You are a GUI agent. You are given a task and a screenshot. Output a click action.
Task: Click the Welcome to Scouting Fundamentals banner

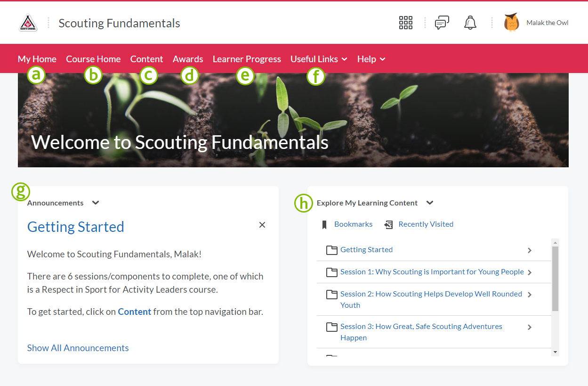[293, 120]
